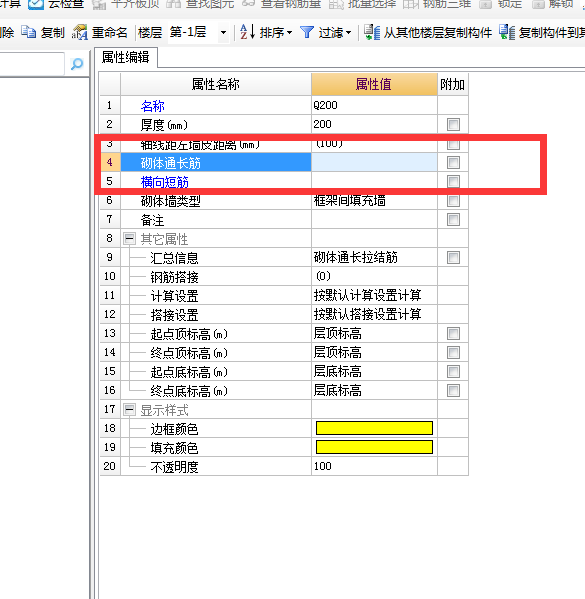This screenshot has width=585, height=599.
Task: Tick the 附加 checkbox for 砌体墙类型
Action: [x=453, y=201]
